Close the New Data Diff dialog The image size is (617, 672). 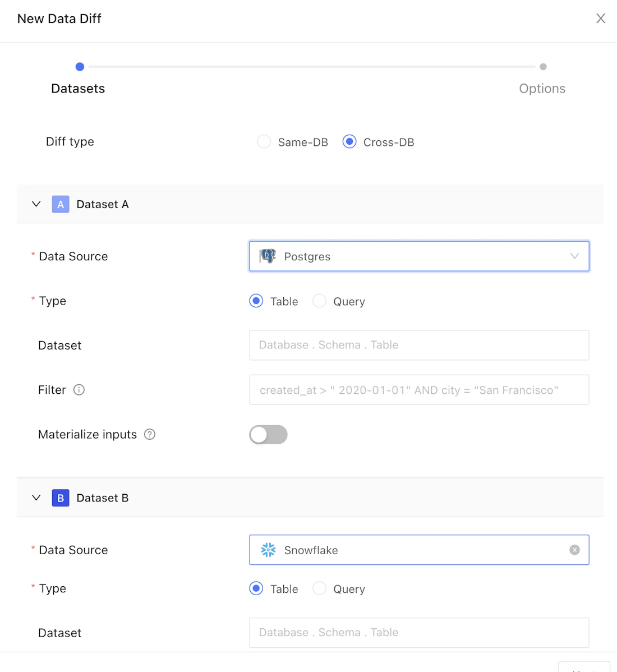601,19
